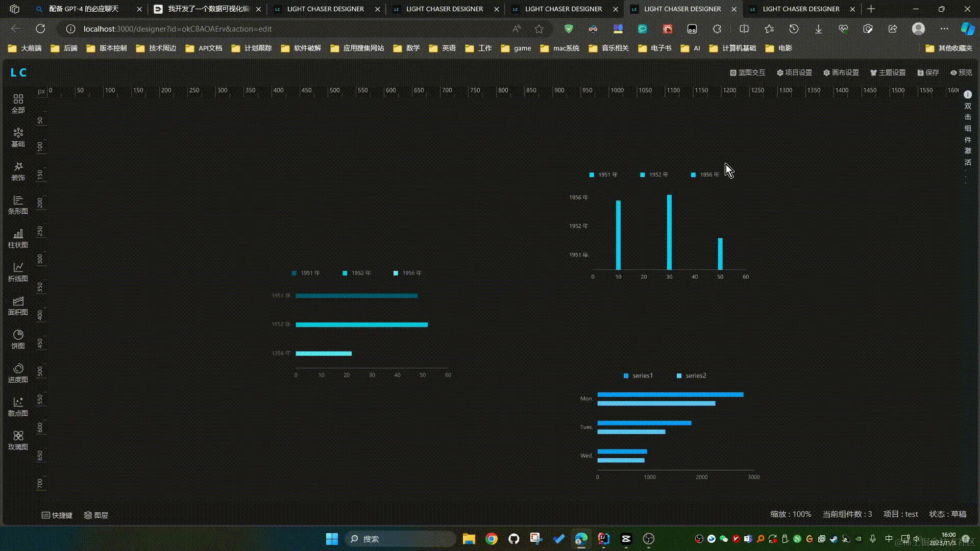The image size is (980, 551).
Task: Click the 保存 save button
Action: pos(928,72)
